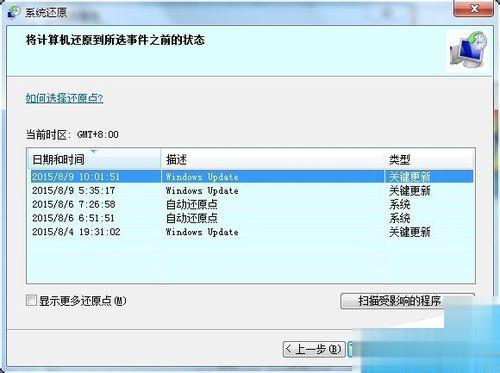Click 自动还原点 description in 6:51:51 row

coord(192,218)
